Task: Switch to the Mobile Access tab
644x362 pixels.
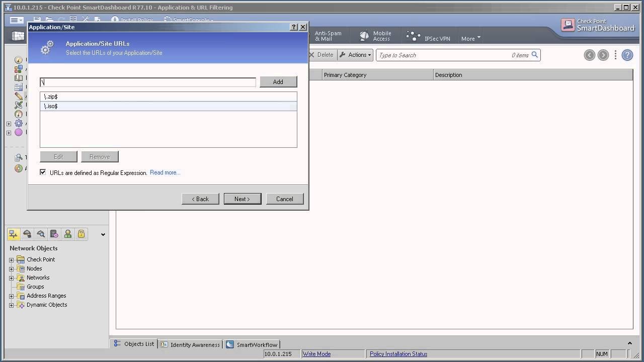Action: point(376,36)
